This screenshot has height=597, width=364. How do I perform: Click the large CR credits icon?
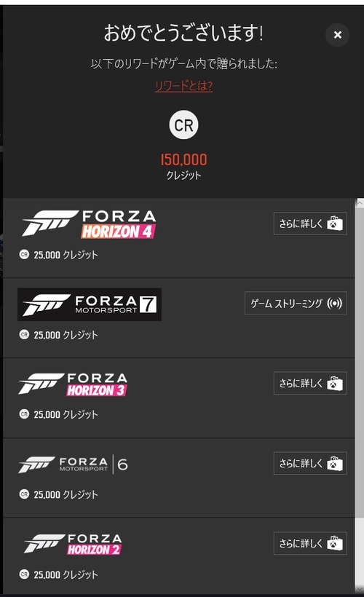coord(183,125)
